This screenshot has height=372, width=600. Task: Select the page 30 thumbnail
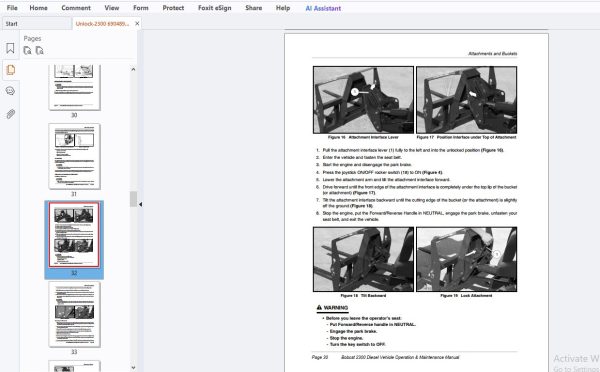74,87
